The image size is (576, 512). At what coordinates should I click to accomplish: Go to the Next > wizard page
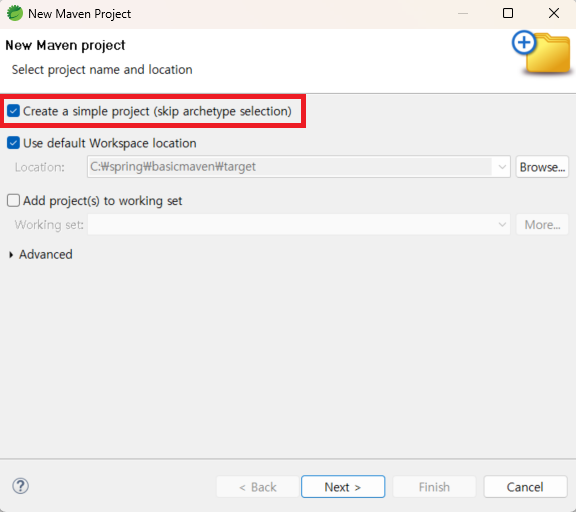343,487
